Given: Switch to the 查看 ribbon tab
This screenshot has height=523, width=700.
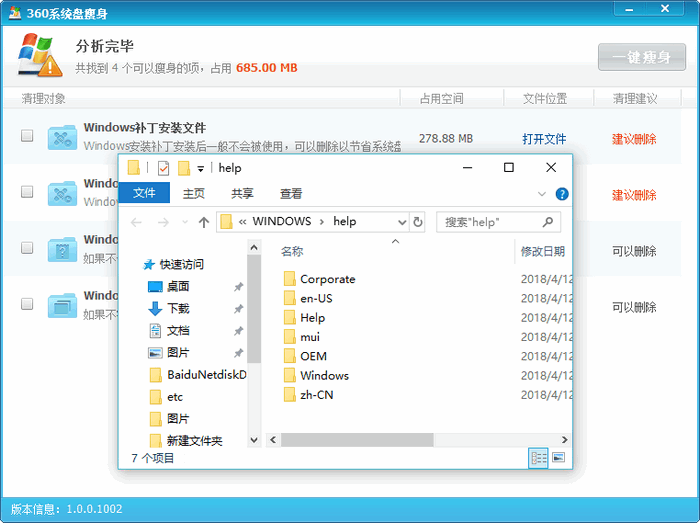Looking at the screenshot, I should click(x=291, y=194).
